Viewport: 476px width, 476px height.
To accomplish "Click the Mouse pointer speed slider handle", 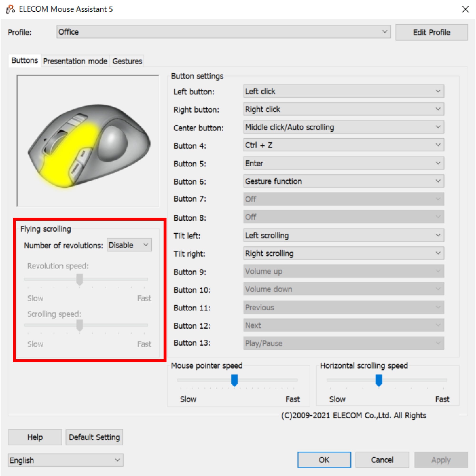I will tap(234, 380).
